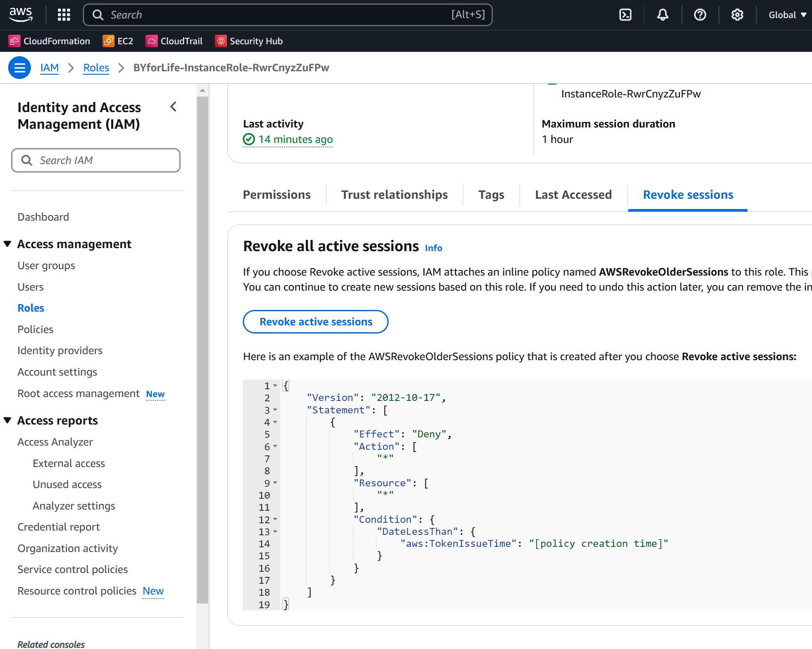
Task: Open Security Hub favorite shortcut
Action: click(249, 41)
